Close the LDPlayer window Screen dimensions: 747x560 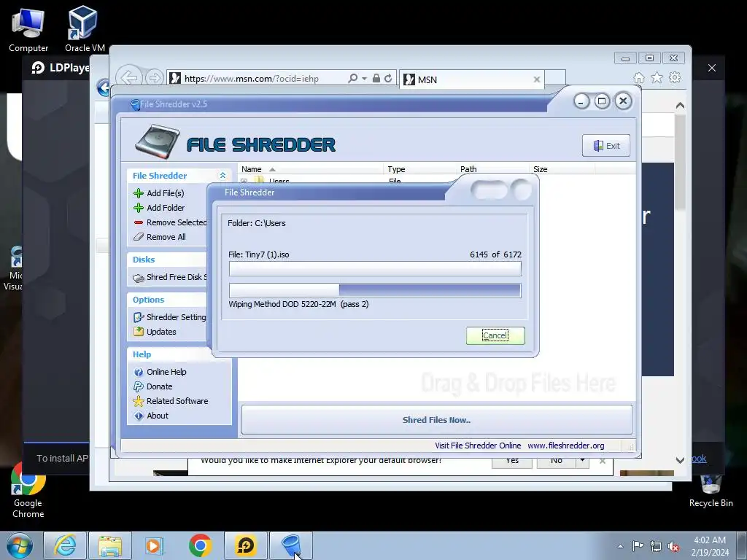point(712,68)
